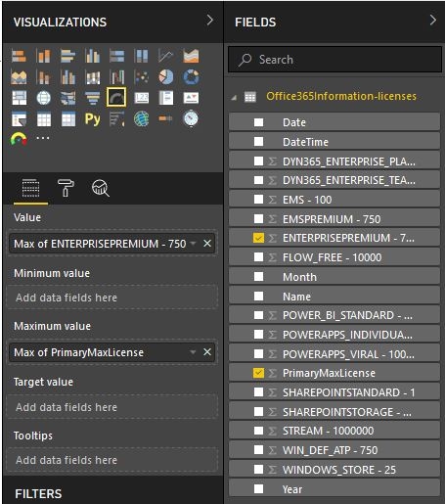Tick the EMSPREMIUM - 750 checkbox
445x504 pixels.
pos(258,218)
